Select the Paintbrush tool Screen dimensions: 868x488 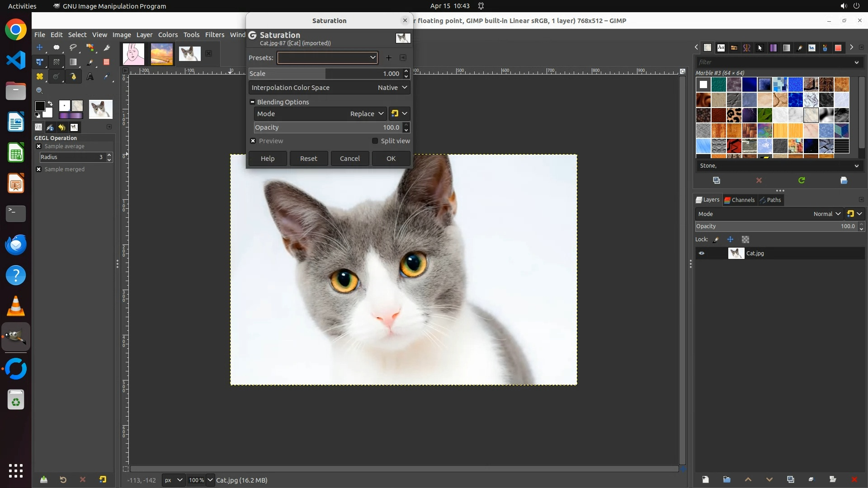(90, 62)
